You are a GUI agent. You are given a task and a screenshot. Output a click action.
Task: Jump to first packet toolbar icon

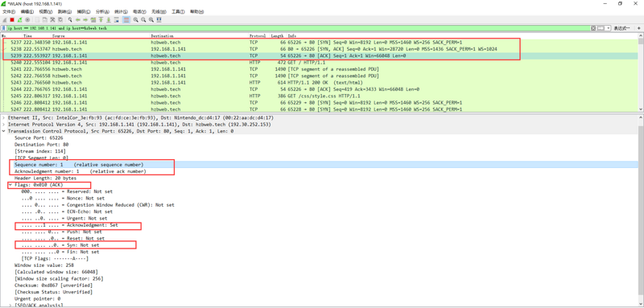pyautogui.click(x=101, y=20)
